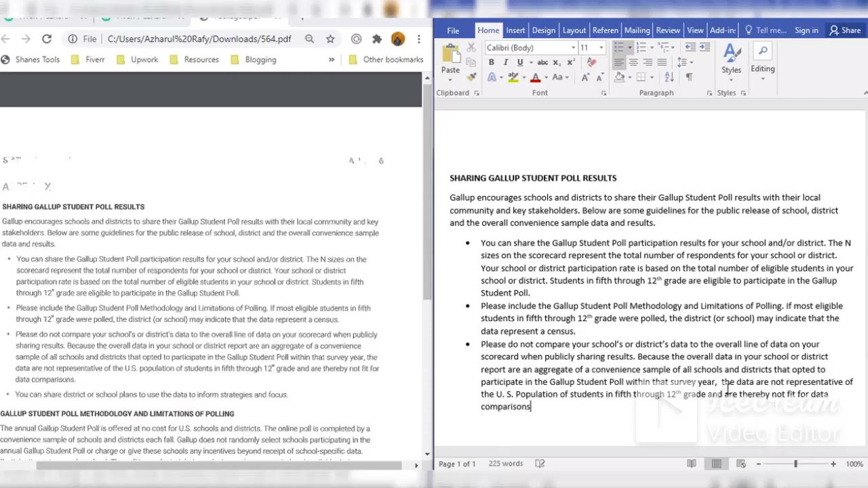Open bullet library dropdown arrow
This screenshot has height=488, width=868.
click(629, 47)
